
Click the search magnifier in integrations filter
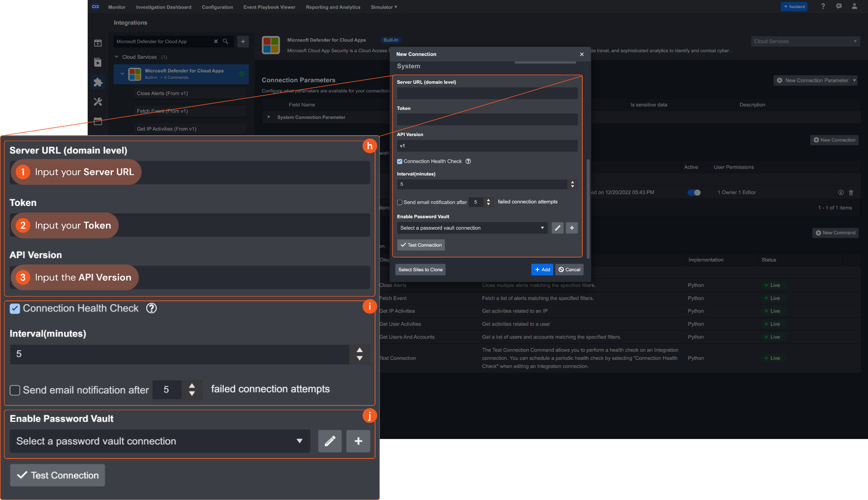pos(225,42)
